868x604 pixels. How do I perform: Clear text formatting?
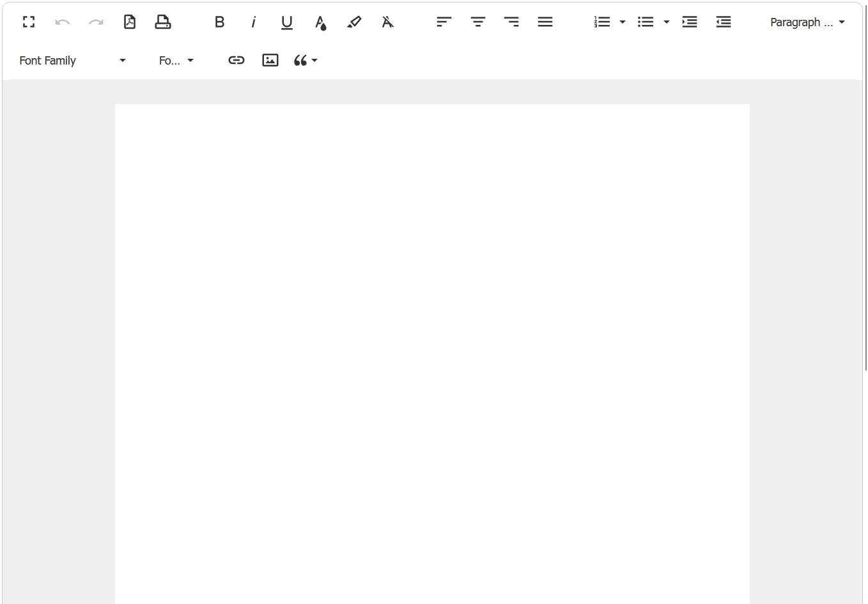point(387,21)
